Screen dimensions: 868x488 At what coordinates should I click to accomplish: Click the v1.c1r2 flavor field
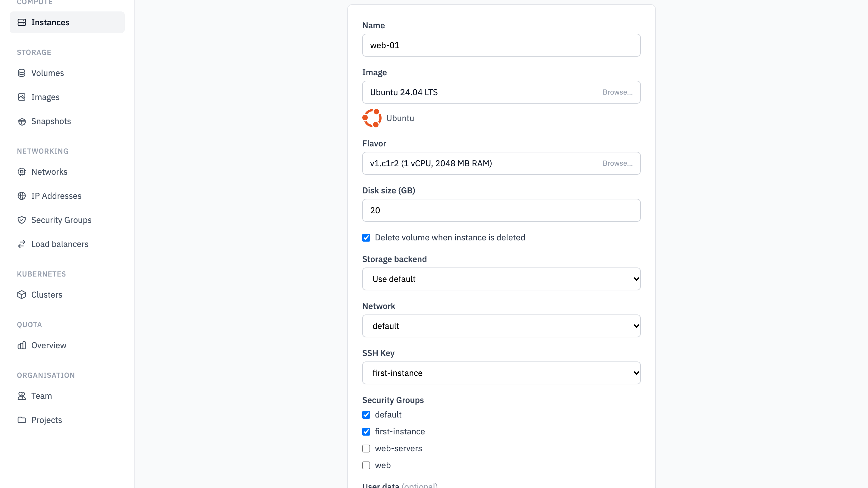click(502, 163)
